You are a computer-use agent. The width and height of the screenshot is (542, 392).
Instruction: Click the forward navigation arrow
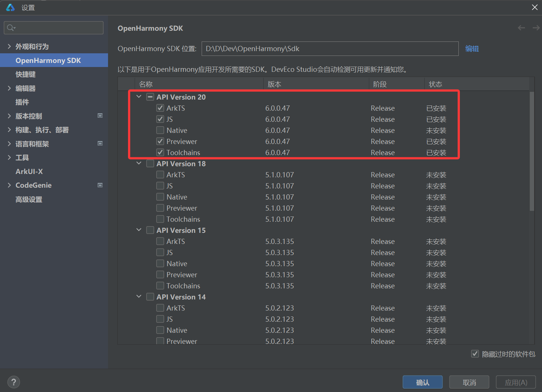tap(536, 28)
